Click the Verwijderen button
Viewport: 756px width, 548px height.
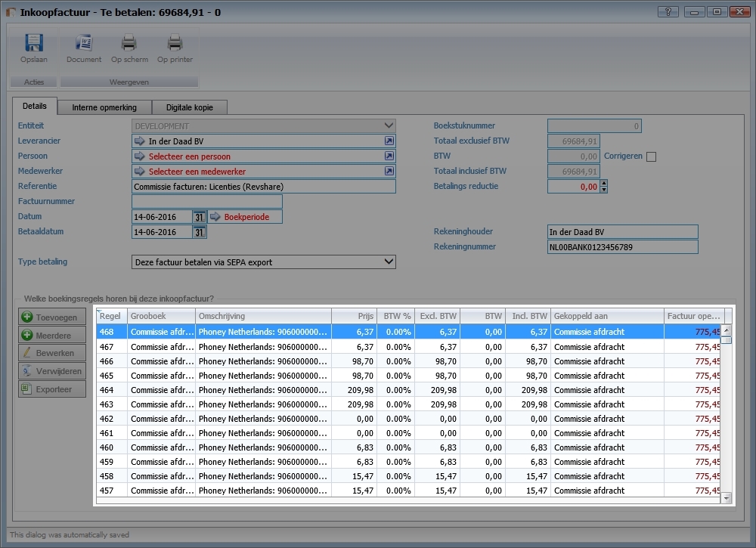[x=52, y=371]
